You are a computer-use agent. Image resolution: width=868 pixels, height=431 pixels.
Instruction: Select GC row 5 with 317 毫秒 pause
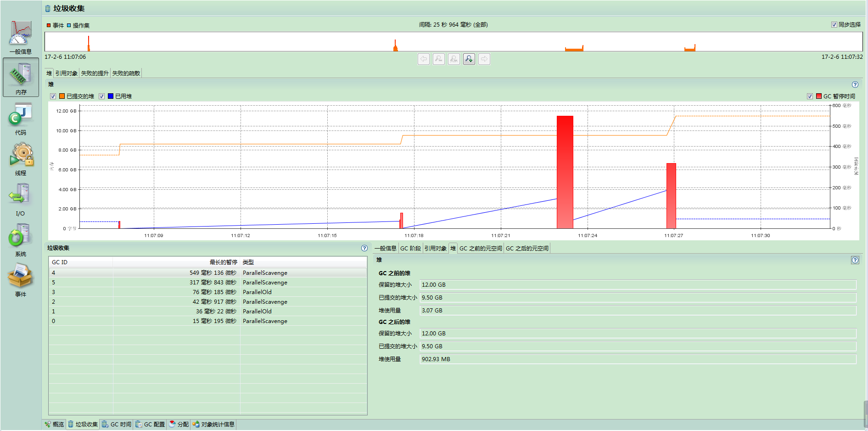[208, 283]
